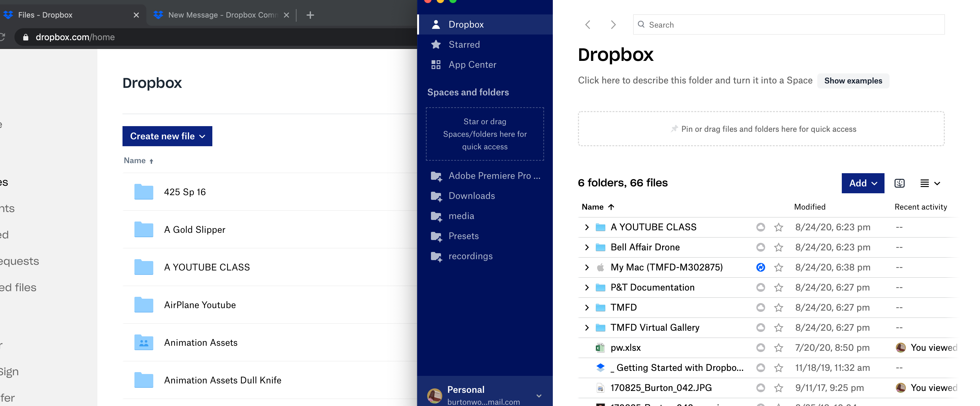
Task: Select the Starred menu item in sidebar
Action: point(464,44)
